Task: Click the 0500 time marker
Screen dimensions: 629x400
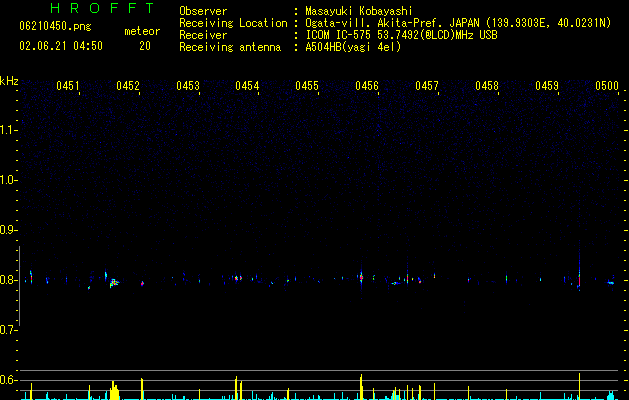Action: (607, 86)
